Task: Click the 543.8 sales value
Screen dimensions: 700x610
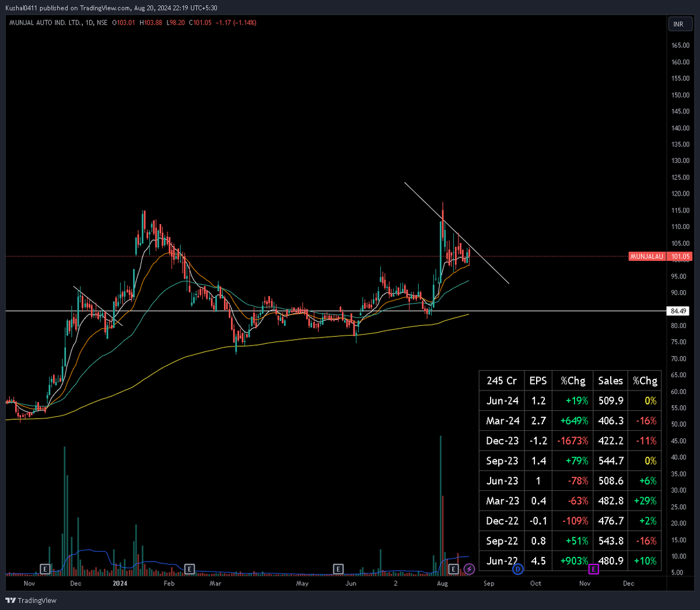Action: point(611,541)
